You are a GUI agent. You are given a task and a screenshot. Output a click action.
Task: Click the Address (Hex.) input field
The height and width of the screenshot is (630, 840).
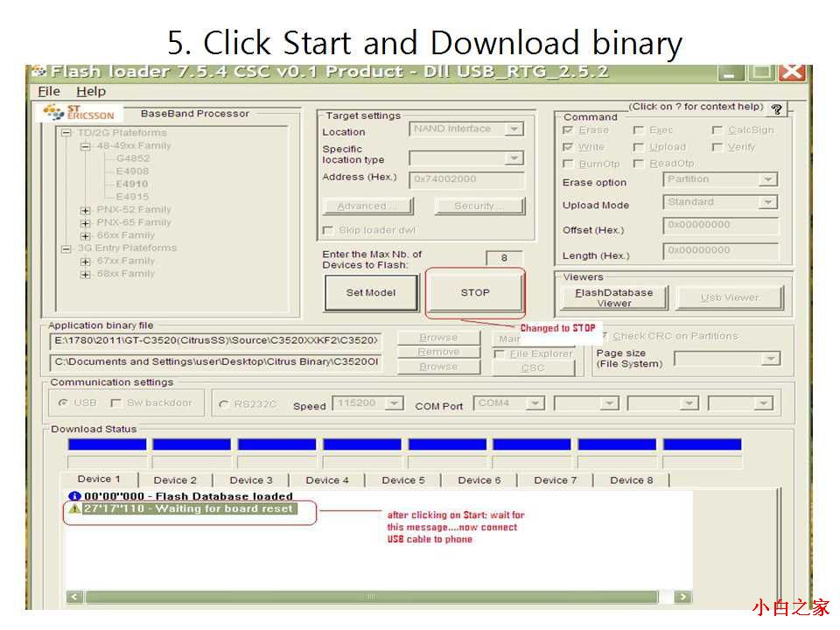point(466,179)
